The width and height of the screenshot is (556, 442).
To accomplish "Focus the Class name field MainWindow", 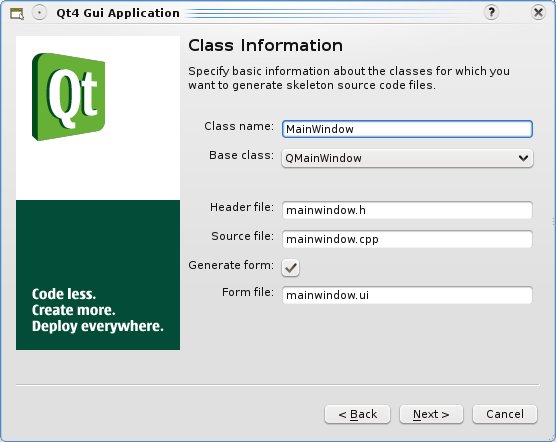I will pyautogui.click(x=407, y=129).
